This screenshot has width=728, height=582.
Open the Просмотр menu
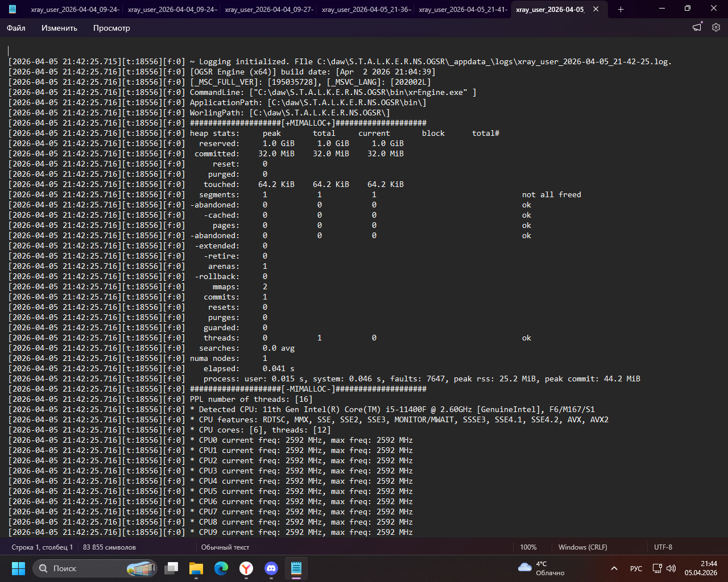coord(111,28)
